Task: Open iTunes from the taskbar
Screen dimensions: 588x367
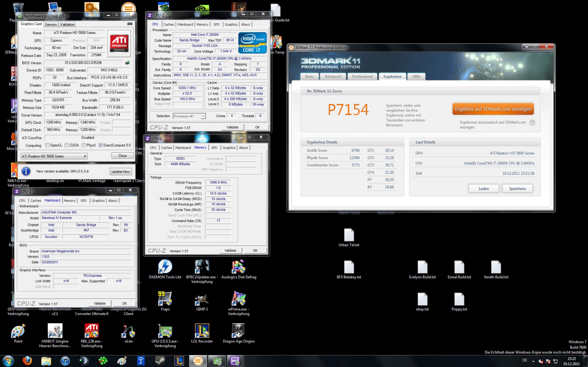Action: tap(65, 361)
